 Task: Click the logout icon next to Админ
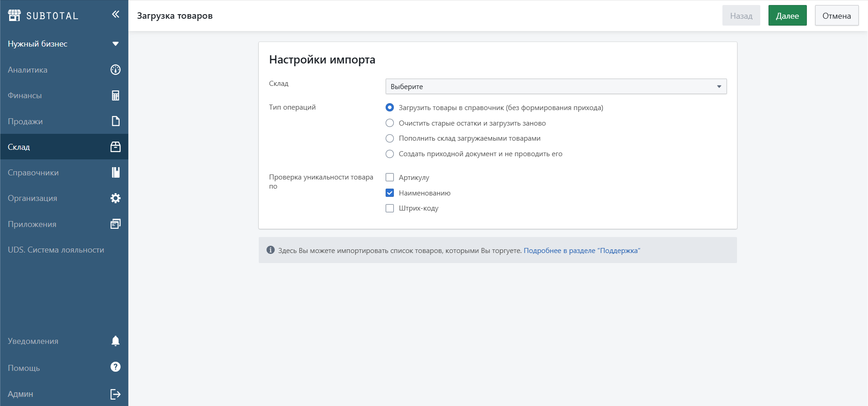point(115,394)
